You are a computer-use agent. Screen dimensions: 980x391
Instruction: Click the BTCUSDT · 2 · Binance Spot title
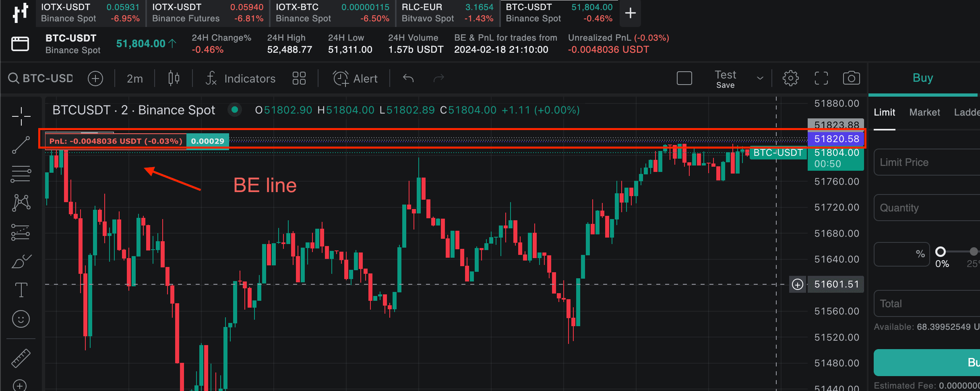coord(134,110)
